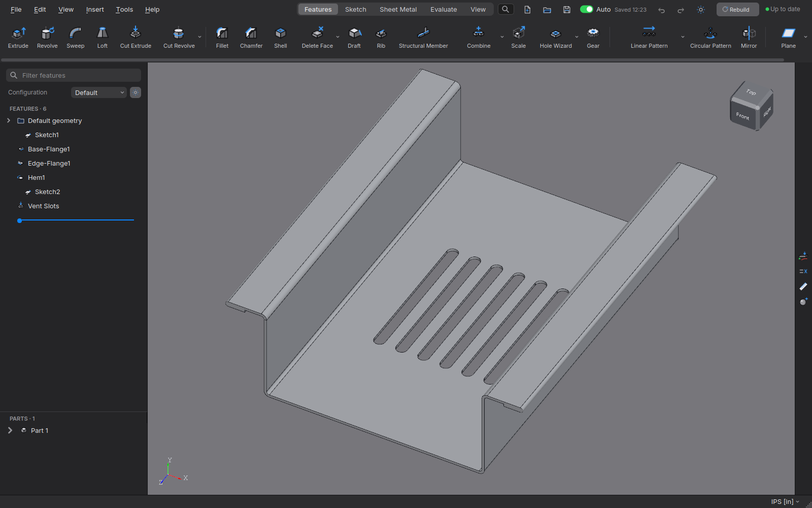Click the Cut Revolve tool
The image size is (812, 508).
click(x=179, y=38)
